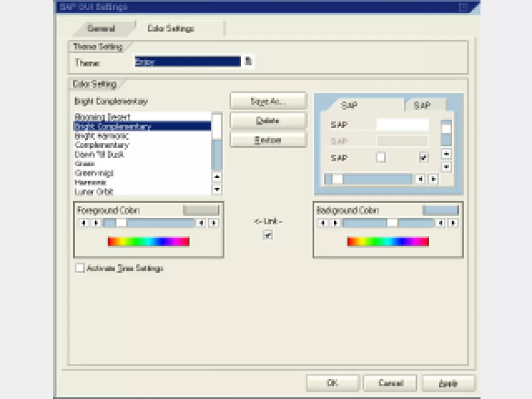This screenshot has height=399, width=532.
Task: Pick Dawn 'til Dusk color scheme
Action: [x=142, y=154]
